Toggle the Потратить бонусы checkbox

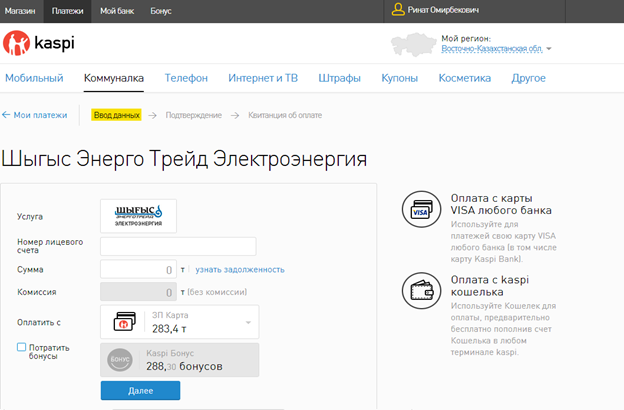click(x=21, y=347)
